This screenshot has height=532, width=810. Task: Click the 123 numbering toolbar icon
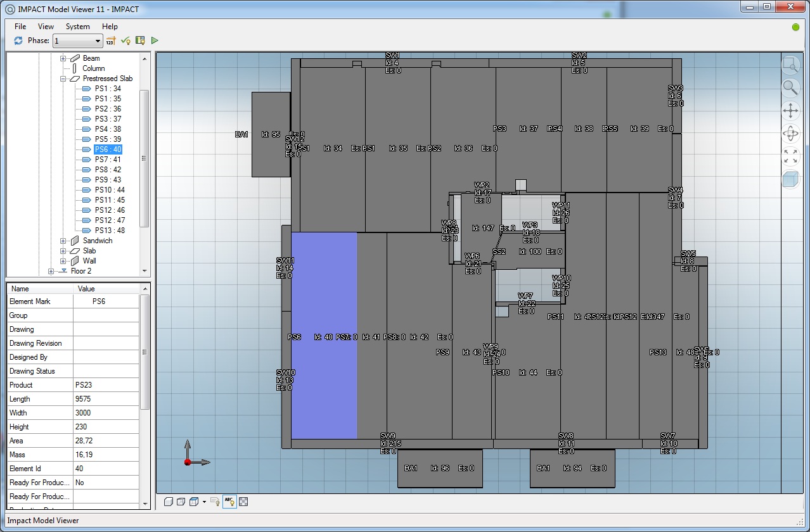point(110,40)
